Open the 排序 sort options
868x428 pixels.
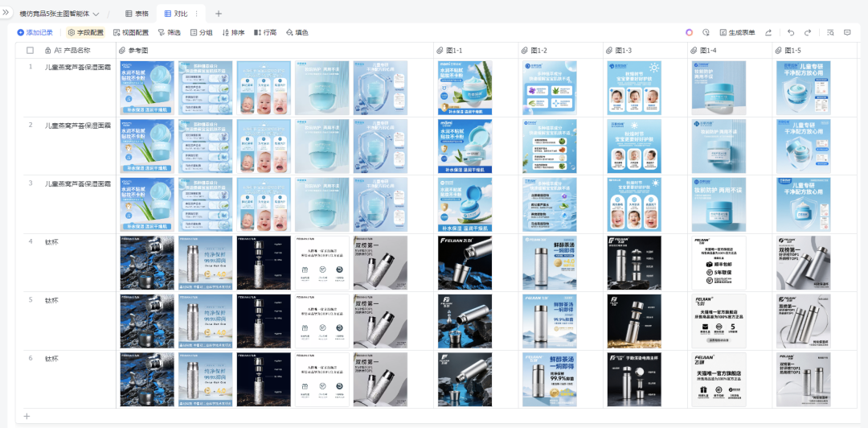click(x=233, y=33)
